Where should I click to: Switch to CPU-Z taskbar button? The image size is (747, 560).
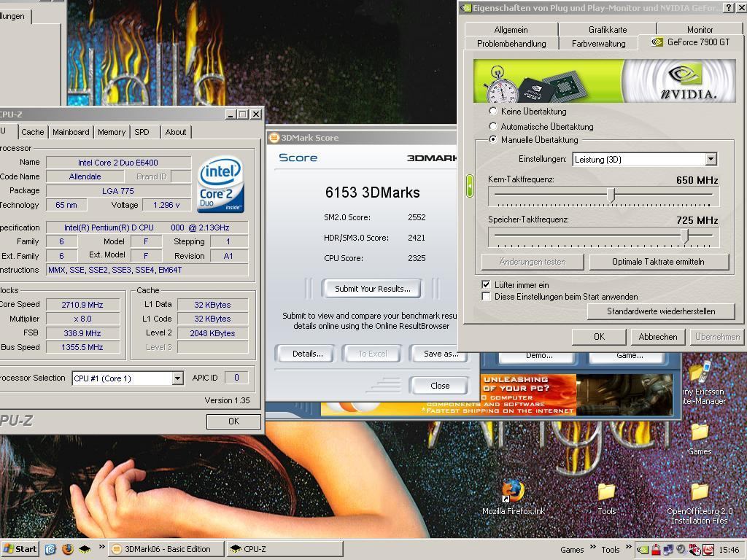pyautogui.click(x=284, y=549)
